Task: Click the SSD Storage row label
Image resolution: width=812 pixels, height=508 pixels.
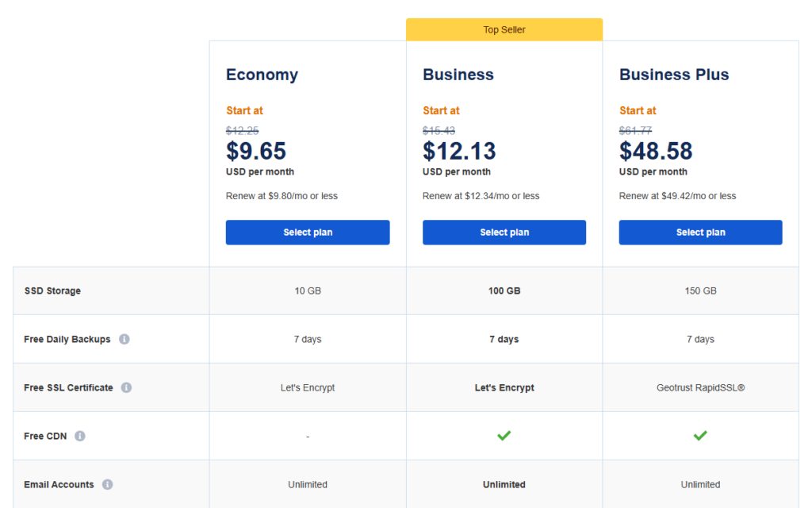Action: click(x=52, y=291)
